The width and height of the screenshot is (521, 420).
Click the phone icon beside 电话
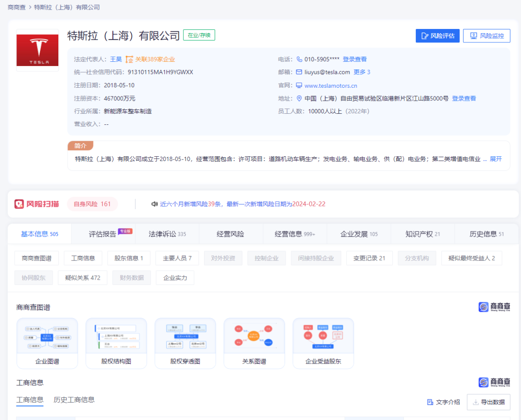click(300, 59)
